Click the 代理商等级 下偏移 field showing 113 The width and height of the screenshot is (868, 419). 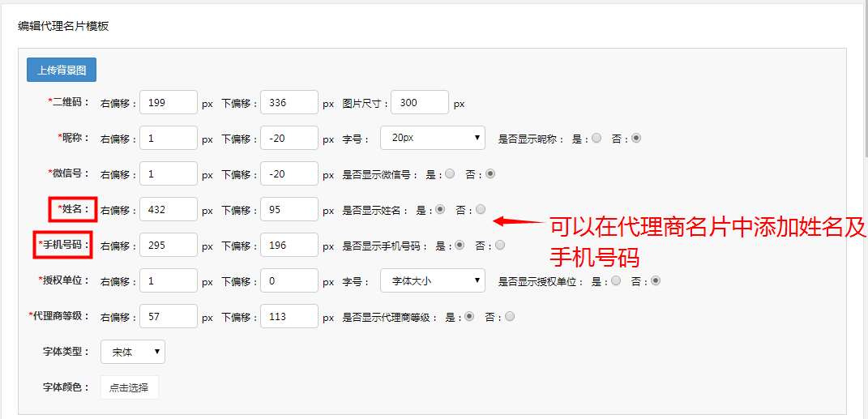pos(289,316)
